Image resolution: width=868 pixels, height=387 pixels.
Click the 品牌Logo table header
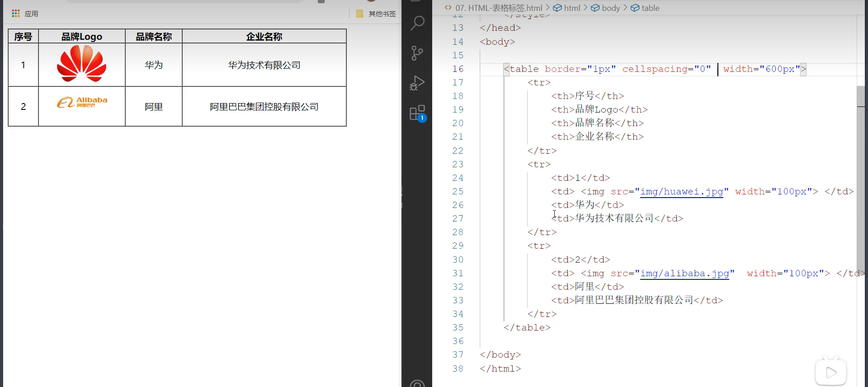(x=82, y=37)
